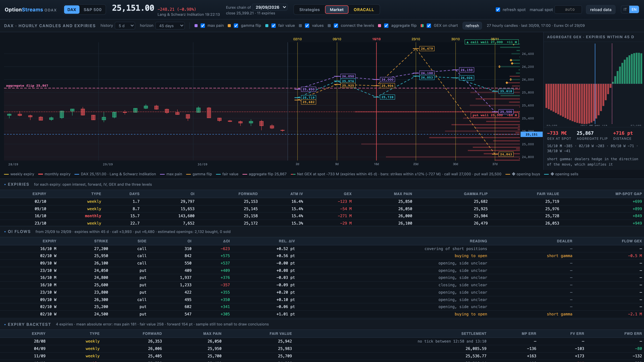
Task: Click the 16/10 monthly expiry marker
Action: pos(376,39)
